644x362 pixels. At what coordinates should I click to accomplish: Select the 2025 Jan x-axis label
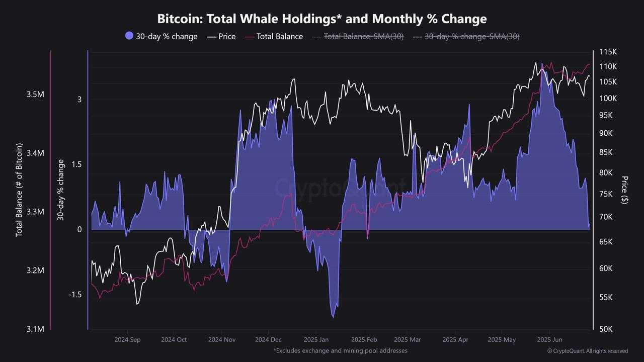pos(316,339)
